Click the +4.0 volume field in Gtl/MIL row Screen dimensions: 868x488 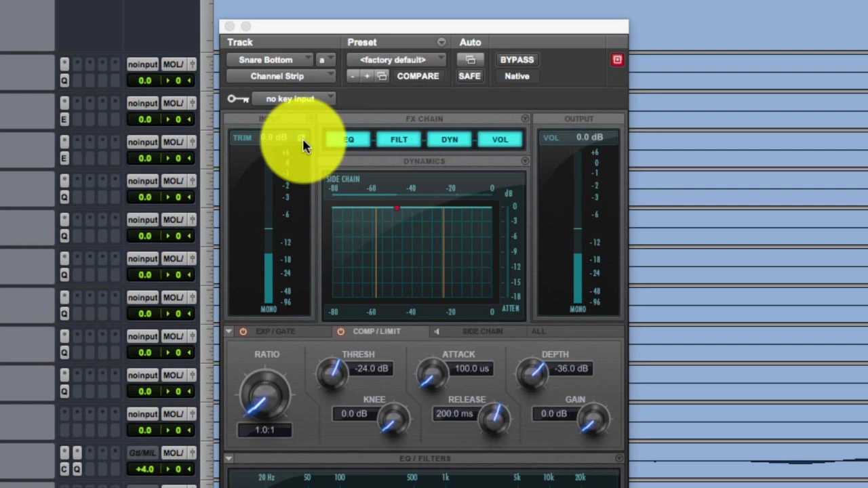pos(144,469)
